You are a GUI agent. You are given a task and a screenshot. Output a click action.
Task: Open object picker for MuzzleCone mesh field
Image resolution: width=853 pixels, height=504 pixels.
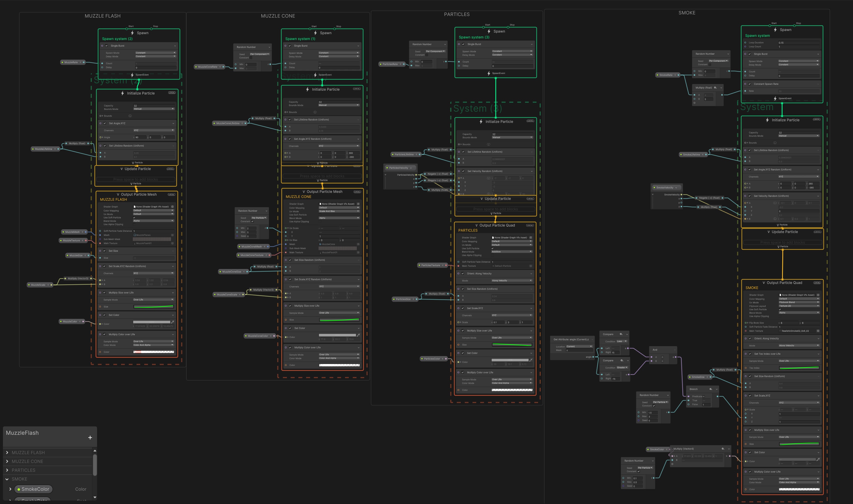(x=358, y=244)
